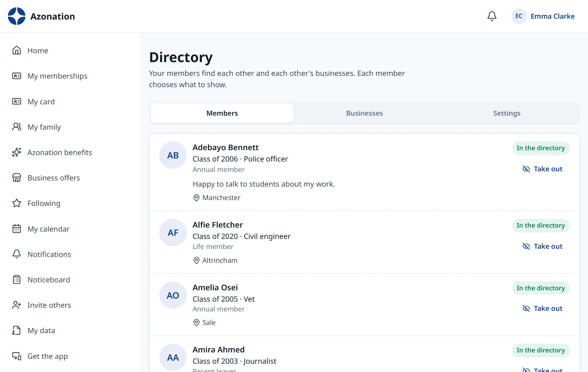This screenshot has height=372, width=588.
Task: Click the Azonation brand name
Action: 53,16
